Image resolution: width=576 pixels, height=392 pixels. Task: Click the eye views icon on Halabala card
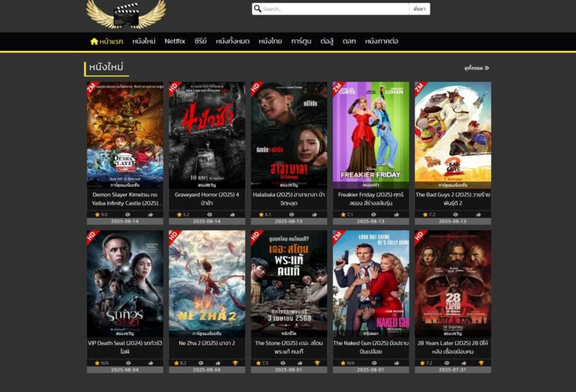point(291,214)
